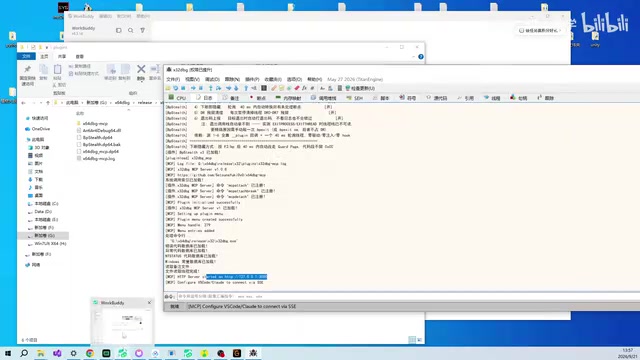Open the 调试(D) menu in x32dbg
This screenshot has height=360, width=640.
(212, 79)
